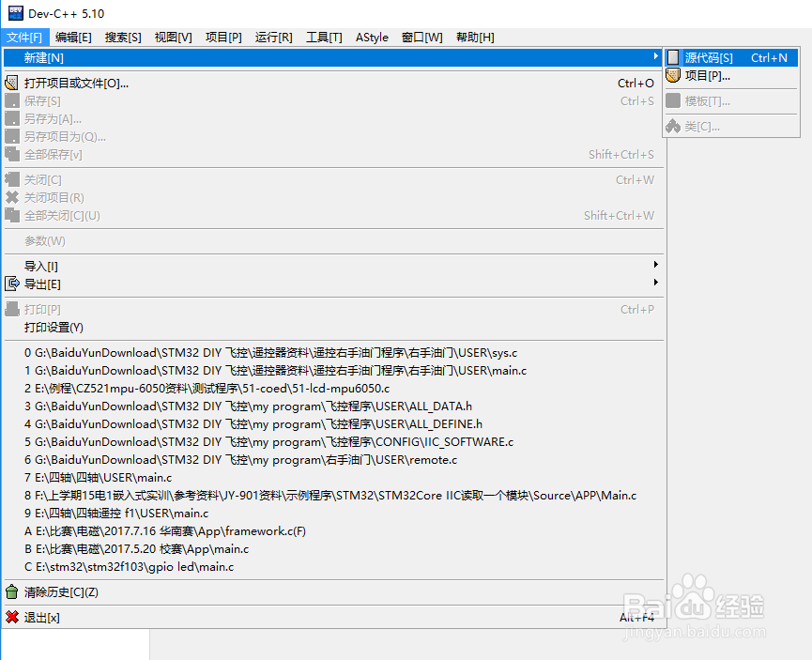The width and height of the screenshot is (812, 660).
Task: Click the save icon beside 保存[S]
Action: (12, 100)
